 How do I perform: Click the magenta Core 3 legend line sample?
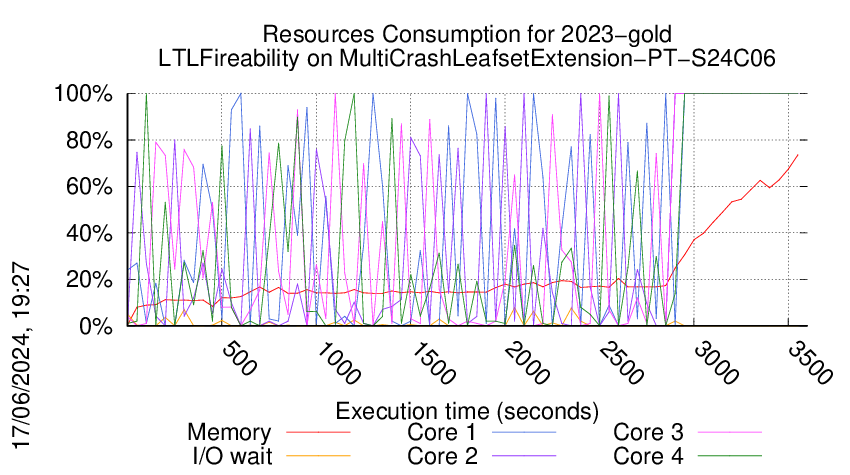[730, 433]
